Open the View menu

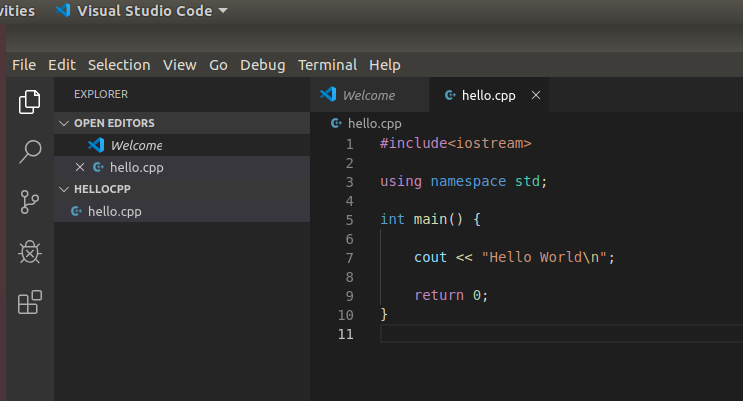pyautogui.click(x=180, y=65)
